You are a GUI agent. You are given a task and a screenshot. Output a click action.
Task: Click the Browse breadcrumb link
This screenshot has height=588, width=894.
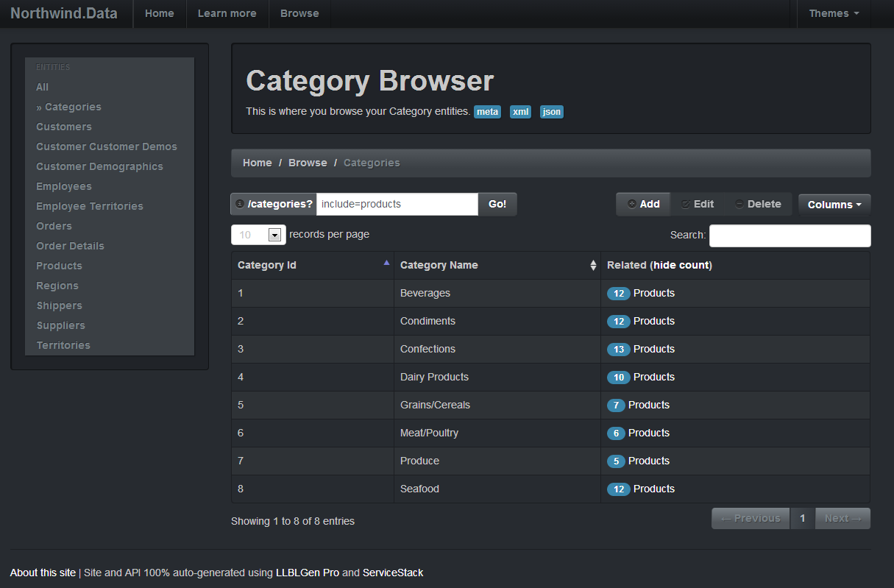point(308,163)
